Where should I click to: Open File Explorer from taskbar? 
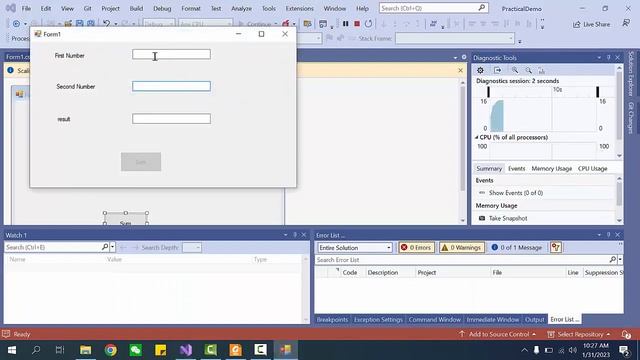tap(86, 350)
